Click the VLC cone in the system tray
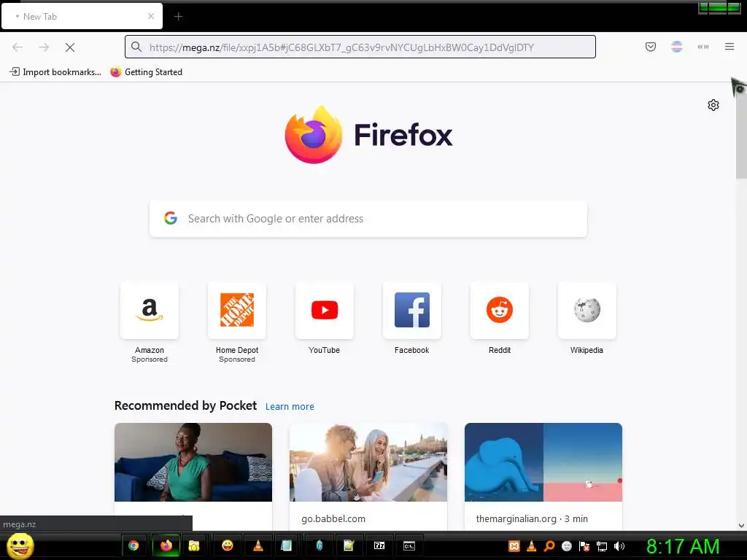Viewport: 747px width, 560px height. point(532,546)
